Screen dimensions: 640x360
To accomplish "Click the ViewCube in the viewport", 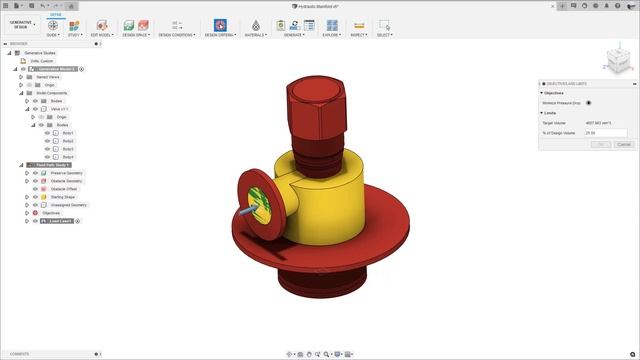I will [618, 60].
